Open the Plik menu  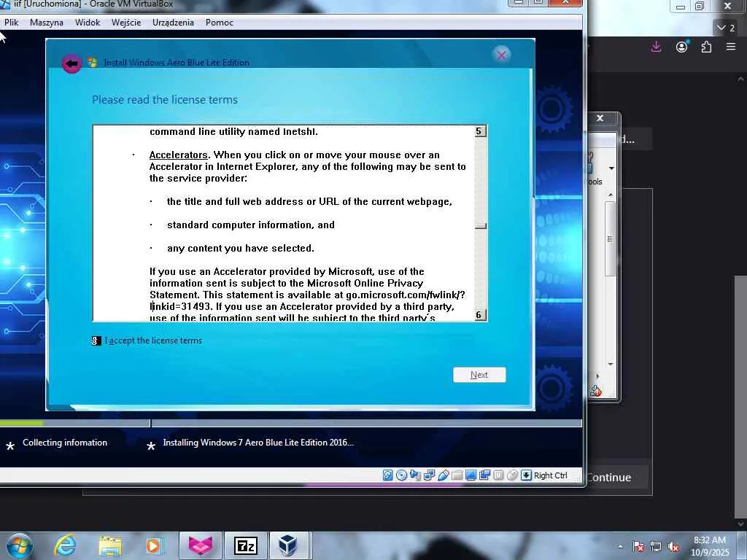(12, 23)
